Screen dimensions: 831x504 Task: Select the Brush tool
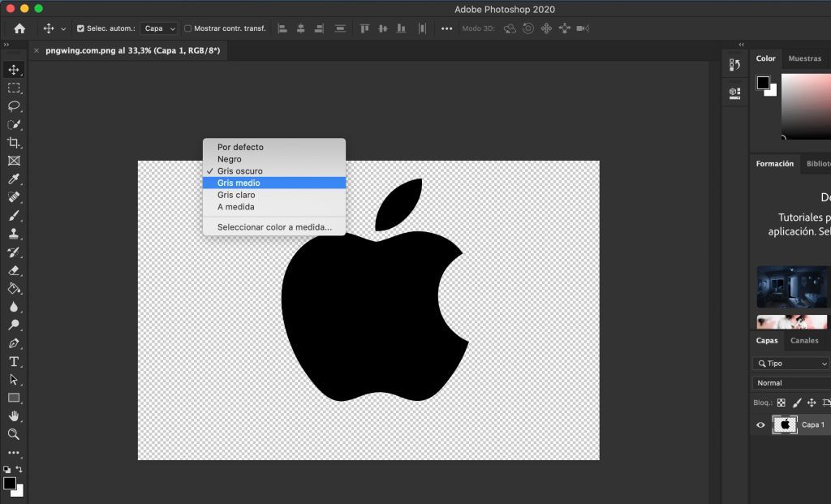coord(14,216)
